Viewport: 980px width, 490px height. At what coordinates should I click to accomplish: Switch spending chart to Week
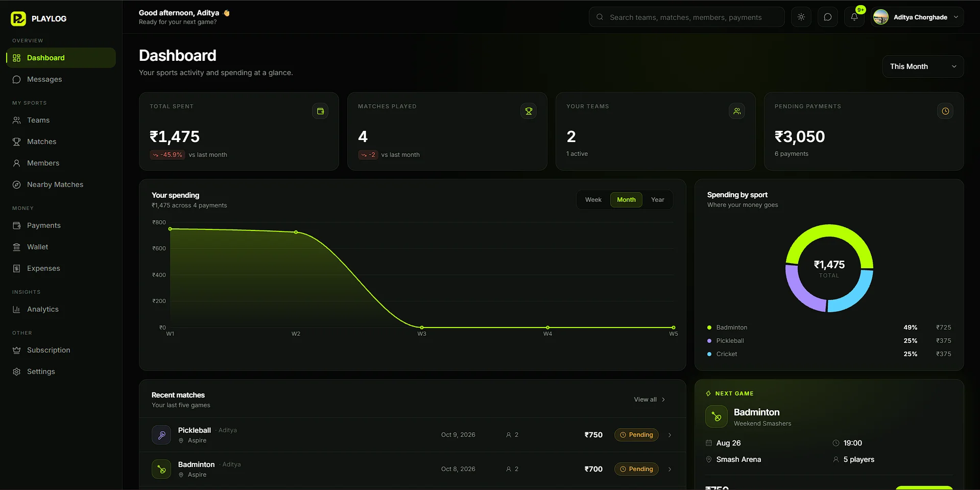593,200
